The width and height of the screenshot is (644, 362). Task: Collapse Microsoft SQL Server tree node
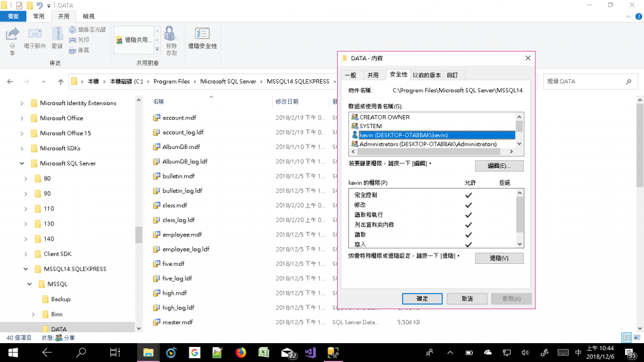tap(22, 163)
